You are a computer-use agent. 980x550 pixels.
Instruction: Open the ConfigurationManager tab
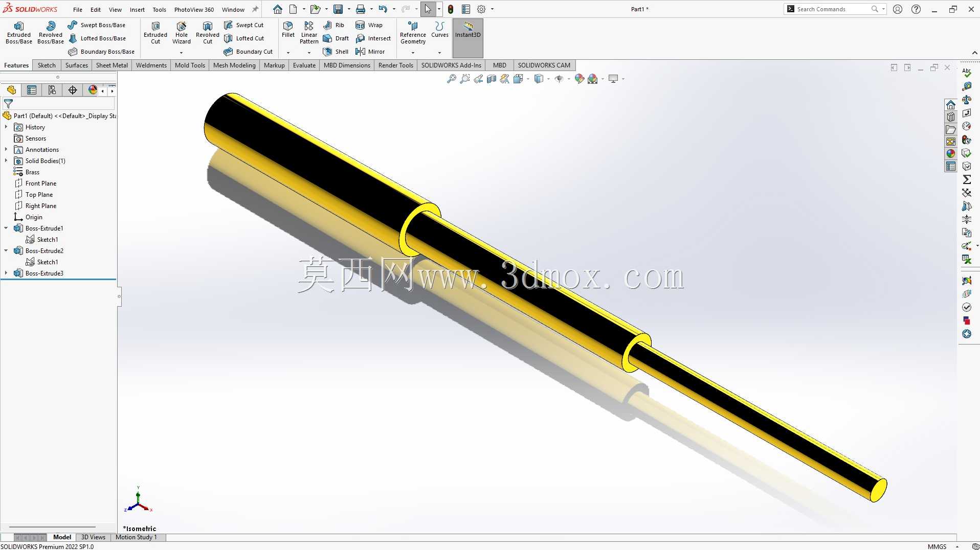[x=52, y=90]
